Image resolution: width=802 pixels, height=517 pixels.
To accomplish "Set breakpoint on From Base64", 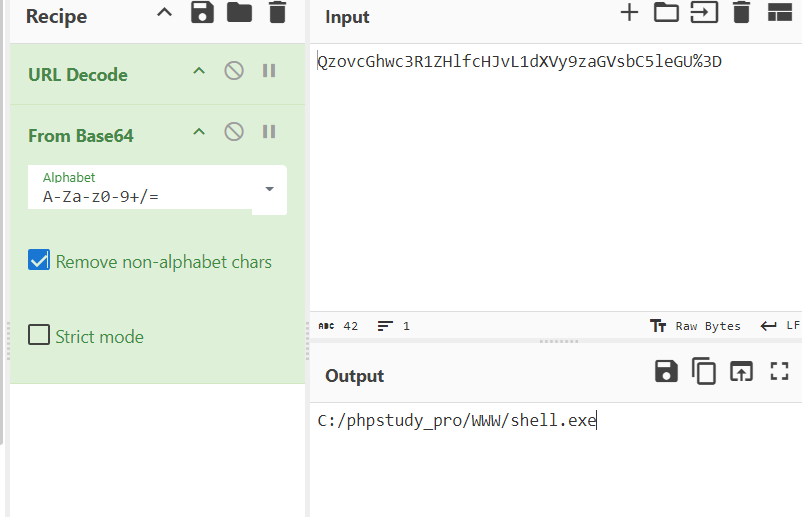I will pyautogui.click(x=269, y=132).
